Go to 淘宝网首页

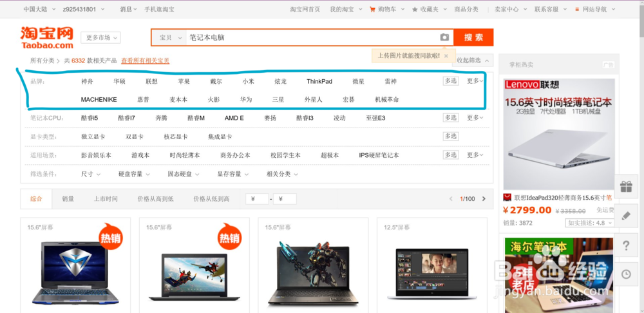tap(305, 9)
